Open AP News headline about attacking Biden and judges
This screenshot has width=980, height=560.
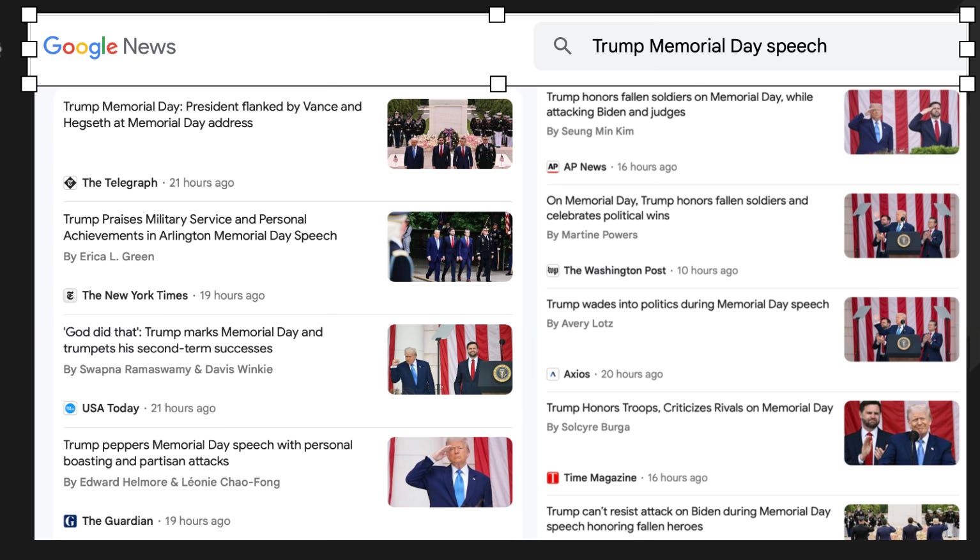pyautogui.click(x=680, y=104)
